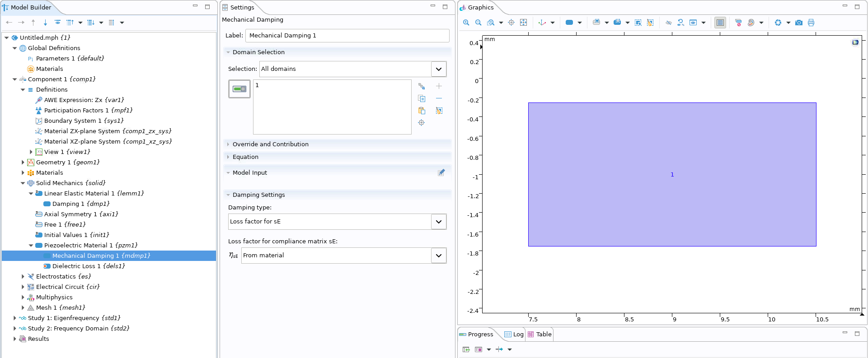Screen dimensions: 868x358
Task: Toggle the Activate Selection switch
Action: pyautogui.click(x=239, y=89)
